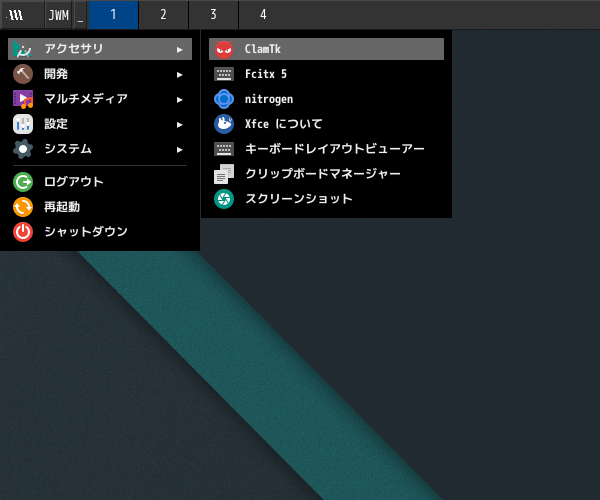Click the underscore show-desktop button in panel
600x500 pixels.
[x=80, y=15]
